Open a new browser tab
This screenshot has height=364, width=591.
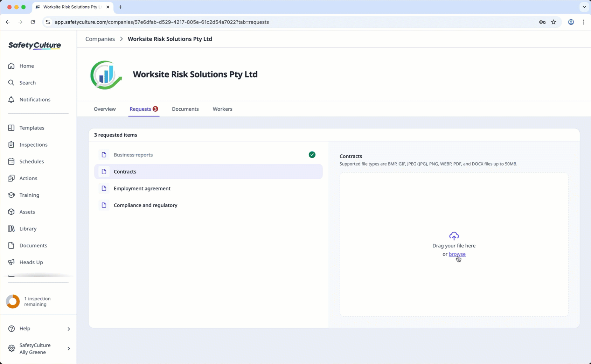point(120,7)
